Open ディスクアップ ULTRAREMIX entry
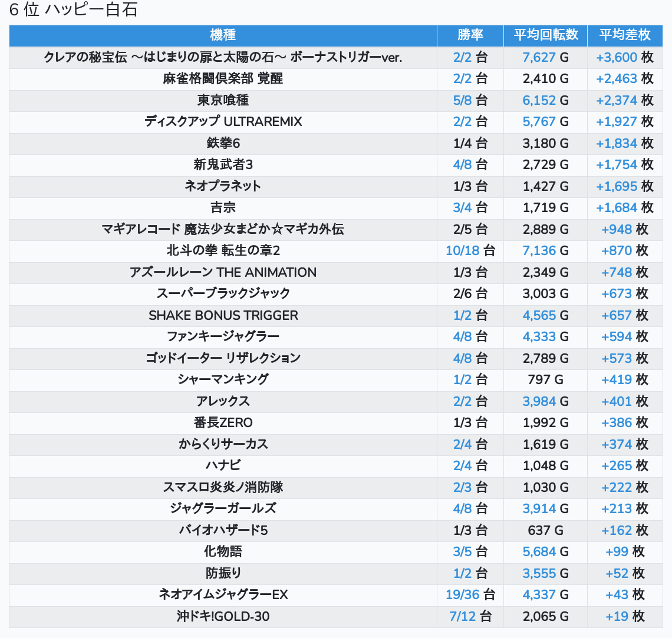Image resolution: width=672 pixels, height=638 pixels. pyautogui.click(x=223, y=122)
